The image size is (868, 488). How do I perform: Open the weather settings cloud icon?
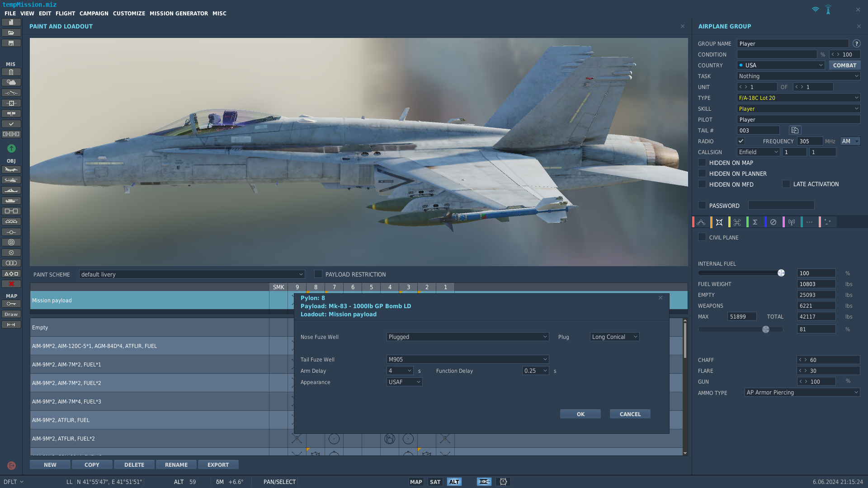pyautogui.click(x=11, y=82)
